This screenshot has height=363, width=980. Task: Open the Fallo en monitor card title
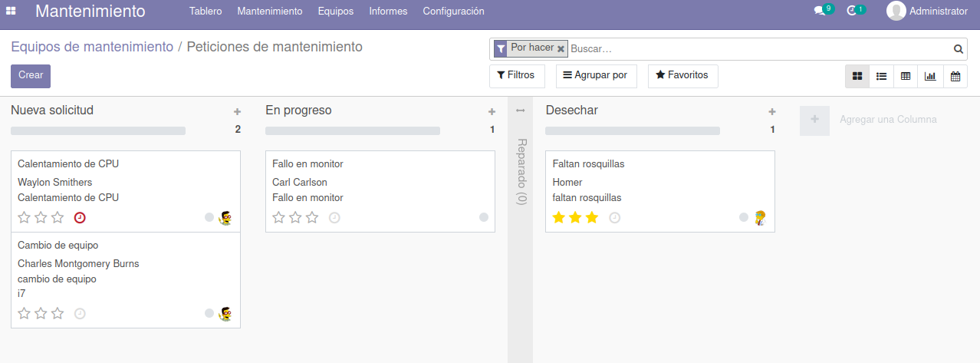(307, 163)
